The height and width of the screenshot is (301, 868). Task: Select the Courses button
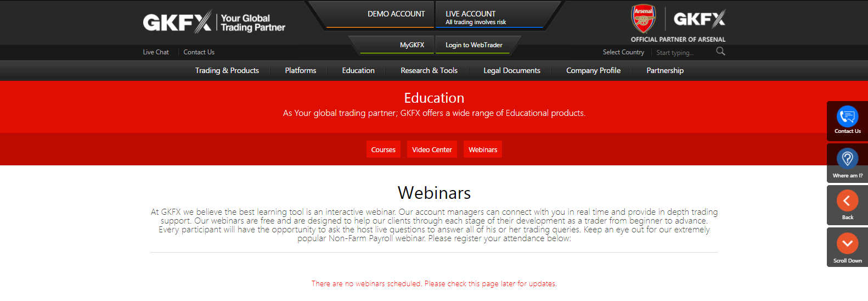click(384, 149)
